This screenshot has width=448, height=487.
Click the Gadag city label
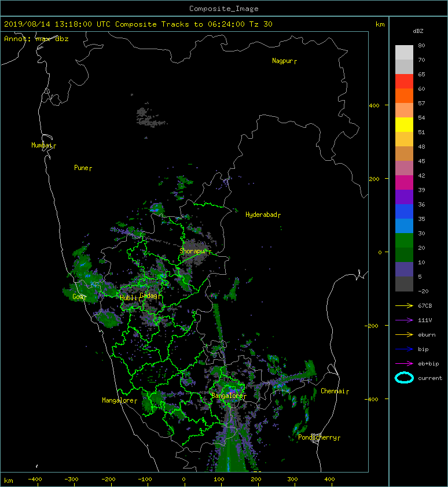point(149,296)
